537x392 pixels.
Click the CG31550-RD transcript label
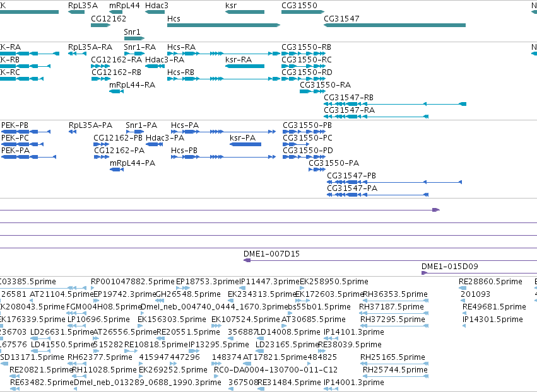(307, 72)
